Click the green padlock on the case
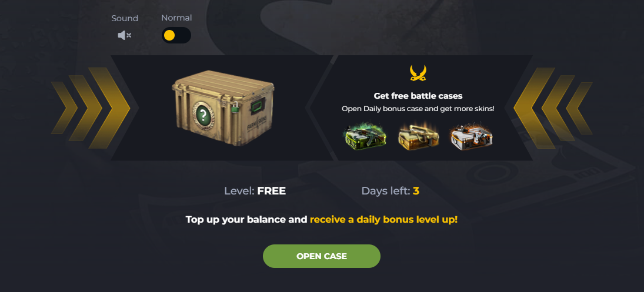The image size is (644, 292). click(235, 107)
